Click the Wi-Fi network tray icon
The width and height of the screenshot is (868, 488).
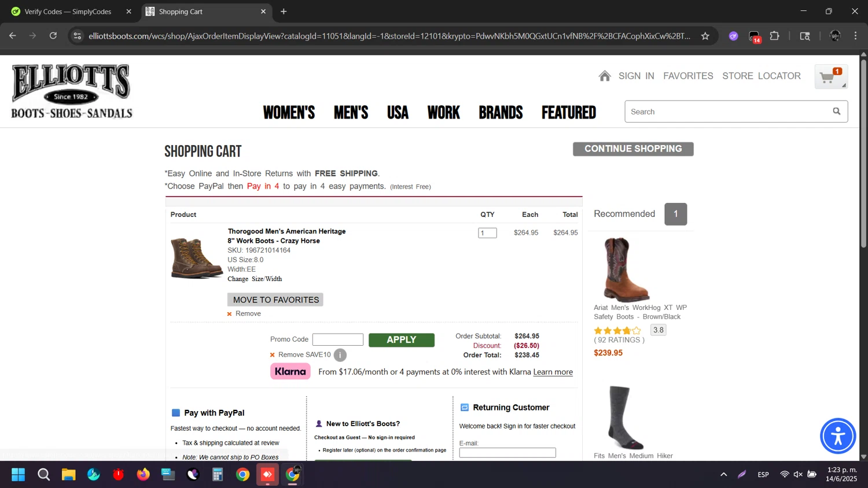click(784, 475)
